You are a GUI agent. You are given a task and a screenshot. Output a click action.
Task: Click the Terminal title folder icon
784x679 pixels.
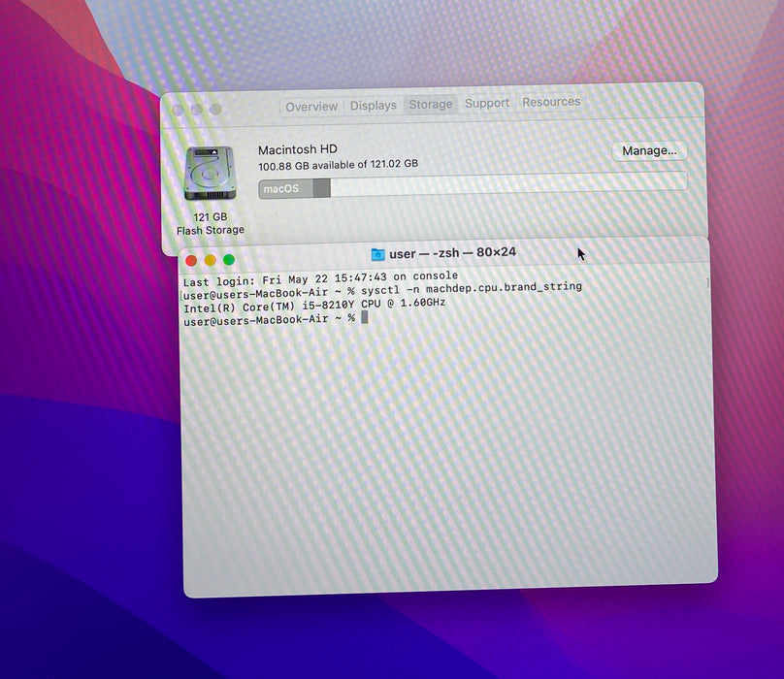(377, 254)
